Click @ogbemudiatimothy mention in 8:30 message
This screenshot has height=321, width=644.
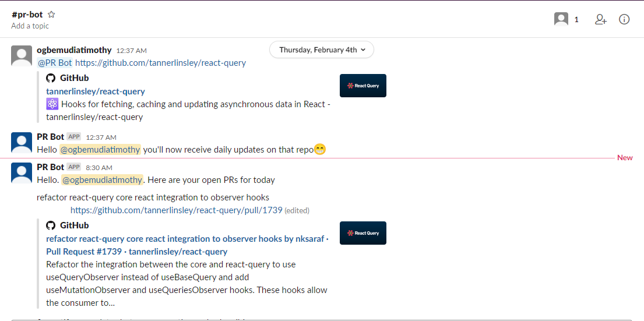102,180
